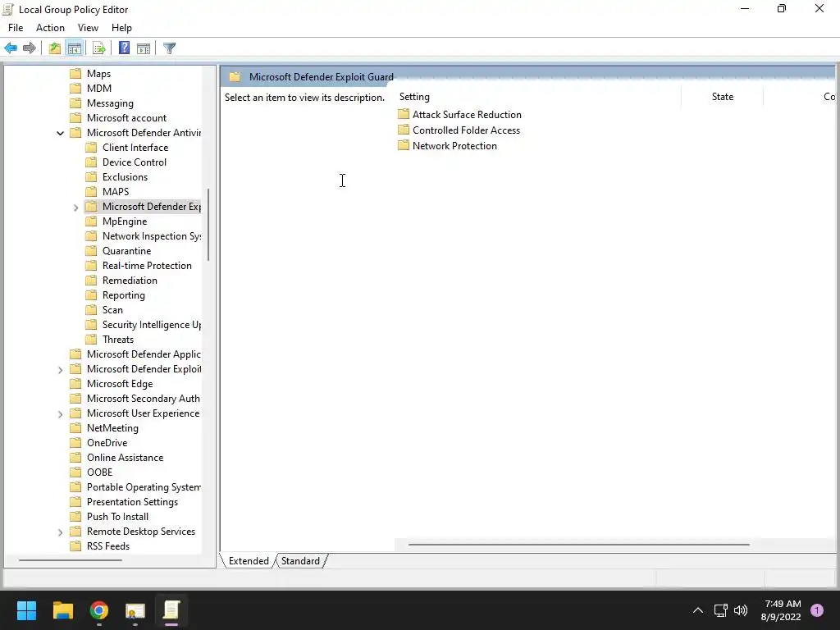Open the notification badge icon
This screenshot has height=630, width=840.
(x=817, y=610)
